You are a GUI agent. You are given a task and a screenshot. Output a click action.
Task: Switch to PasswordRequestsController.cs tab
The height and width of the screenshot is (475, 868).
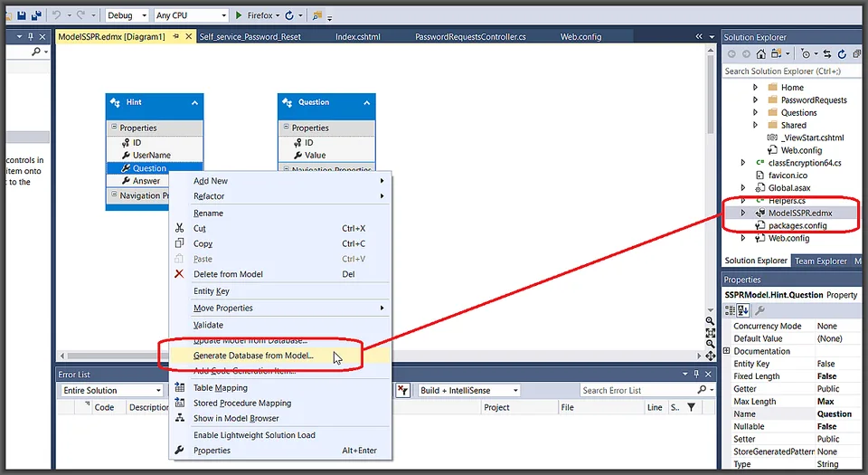470,36
